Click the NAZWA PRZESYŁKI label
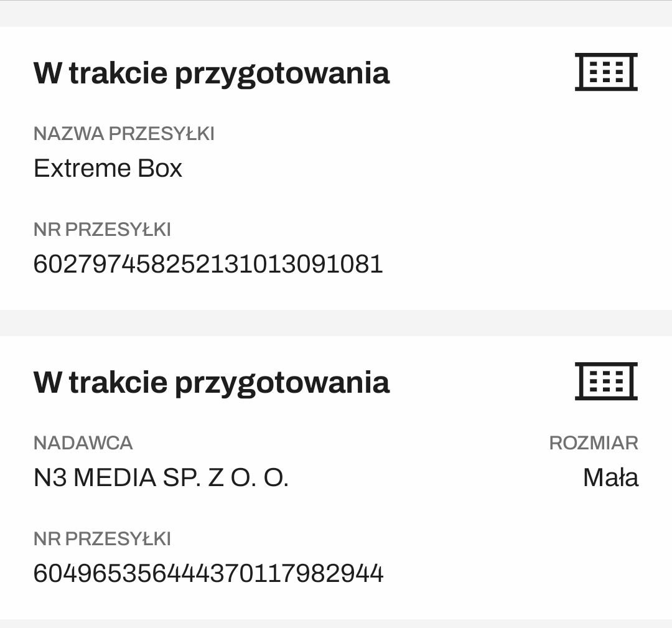This screenshot has width=672, height=628. click(x=124, y=134)
